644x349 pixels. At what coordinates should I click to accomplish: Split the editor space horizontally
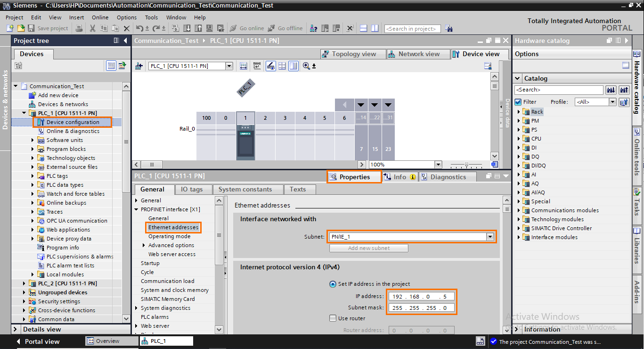[x=363, y=28]
